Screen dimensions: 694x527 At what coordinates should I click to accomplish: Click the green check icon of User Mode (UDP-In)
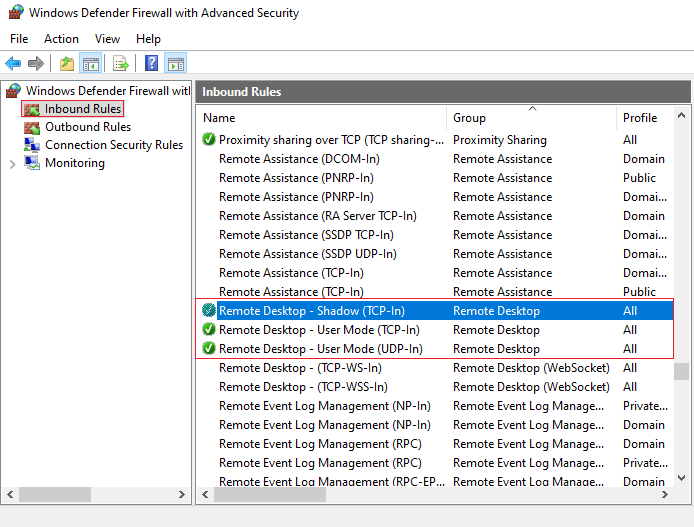pyautogui.click(x=208, y=348)
